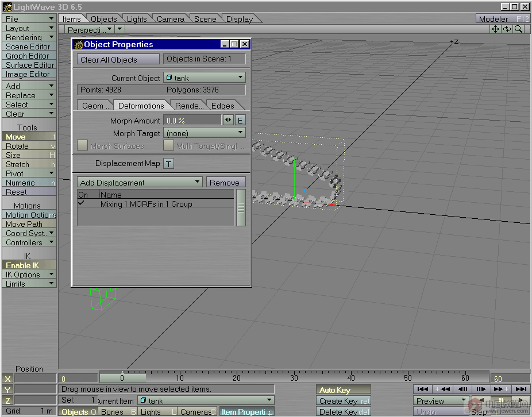Go to the next keyframe

pyautogui.click(x=501, y=389)
